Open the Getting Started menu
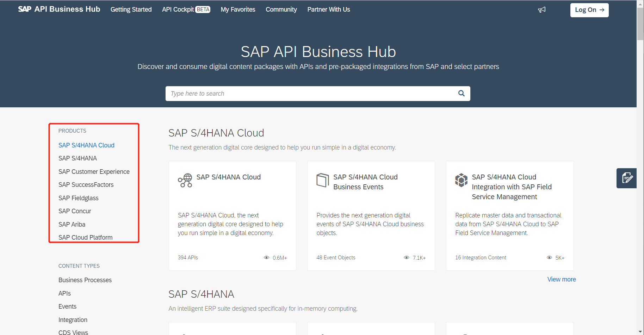 pos(131,9)
